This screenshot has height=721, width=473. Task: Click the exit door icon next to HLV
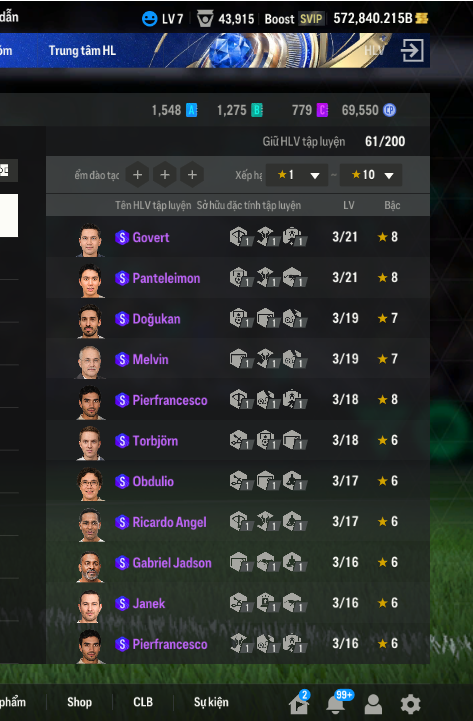(412, 50)
